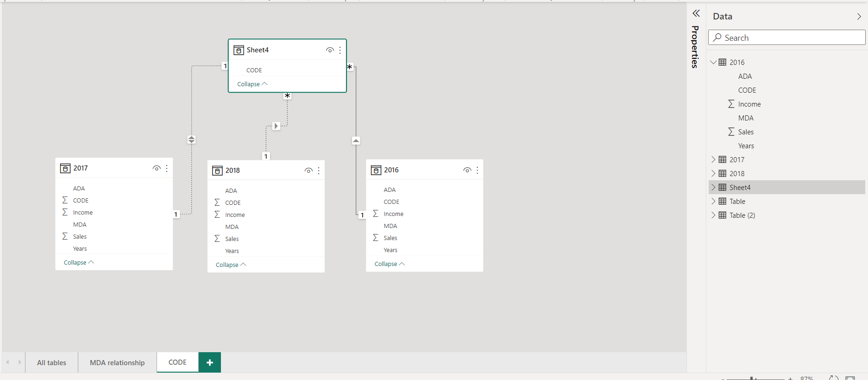Click the 2016 table icon in card header
This screenshot has width=868, height=380.
tap(376, 170)
